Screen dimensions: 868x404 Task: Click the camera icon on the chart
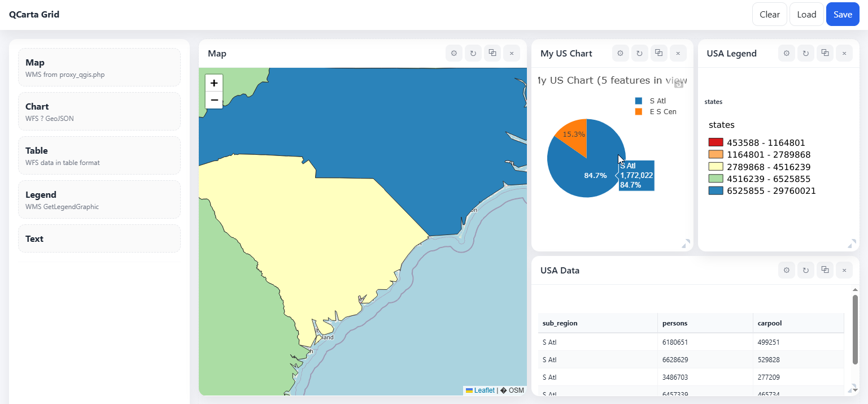pos(679,84)
